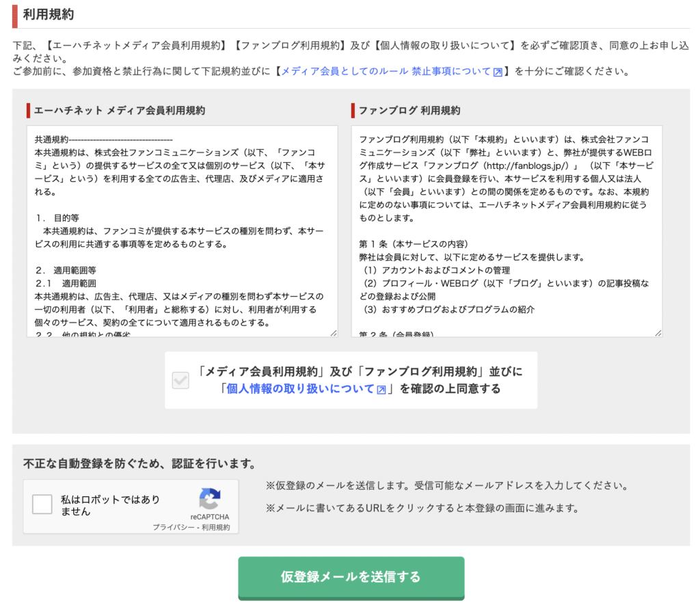Grab resize handle of ファンブログ利用規約 text box
The image size is (700, 605).
pos(658,333)
